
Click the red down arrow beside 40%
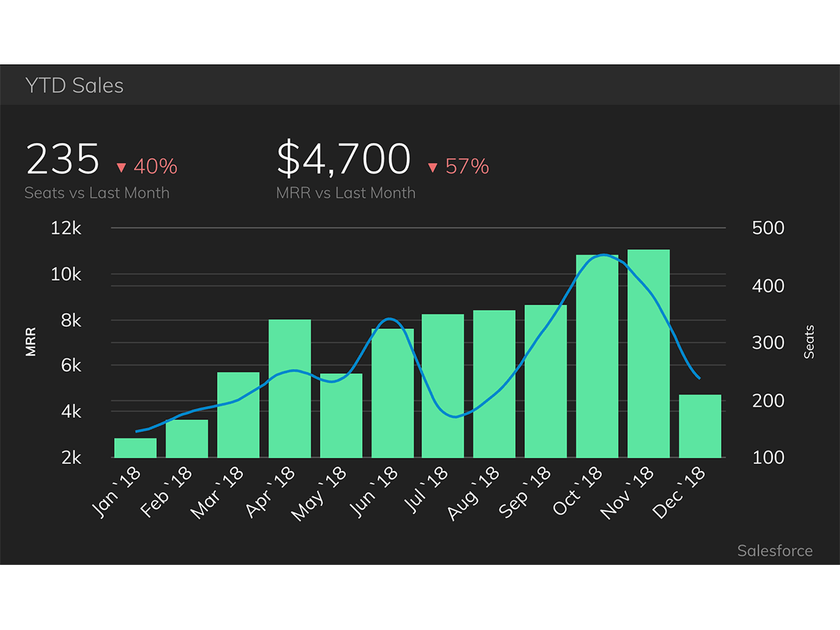pos(120,167)
